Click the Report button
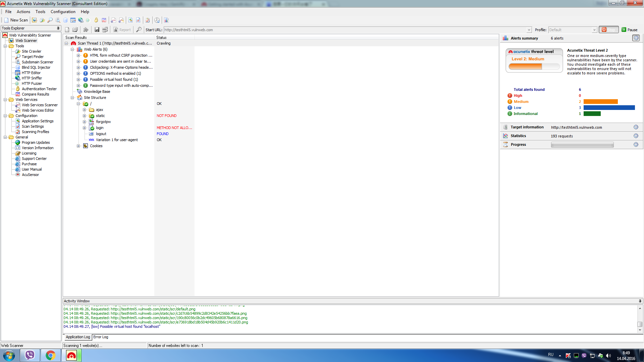644x362 pixels. point(122,30)
